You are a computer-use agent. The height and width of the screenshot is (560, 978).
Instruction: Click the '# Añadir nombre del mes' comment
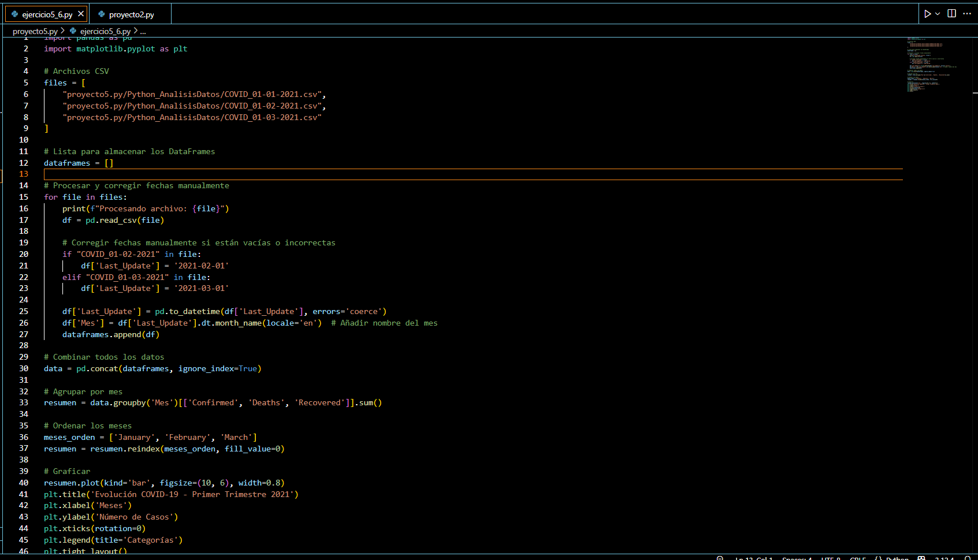(384, 323)
